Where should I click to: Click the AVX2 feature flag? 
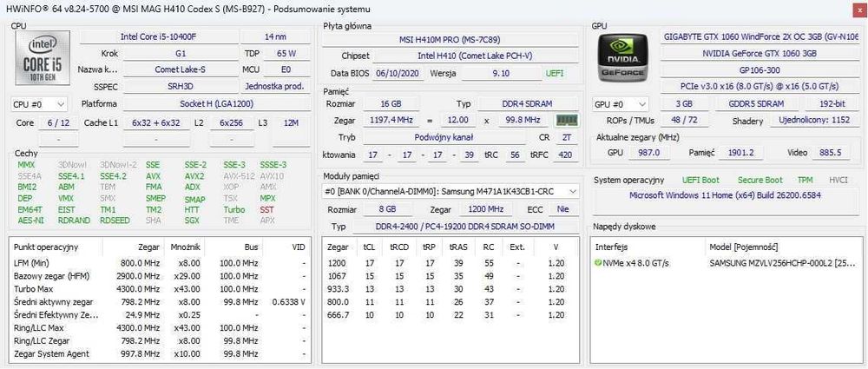point(194,176)
